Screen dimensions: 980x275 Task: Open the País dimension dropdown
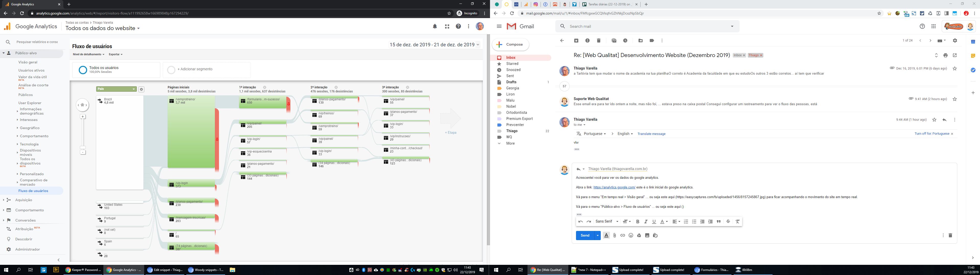pyautogui.click(x=116, y=89)
